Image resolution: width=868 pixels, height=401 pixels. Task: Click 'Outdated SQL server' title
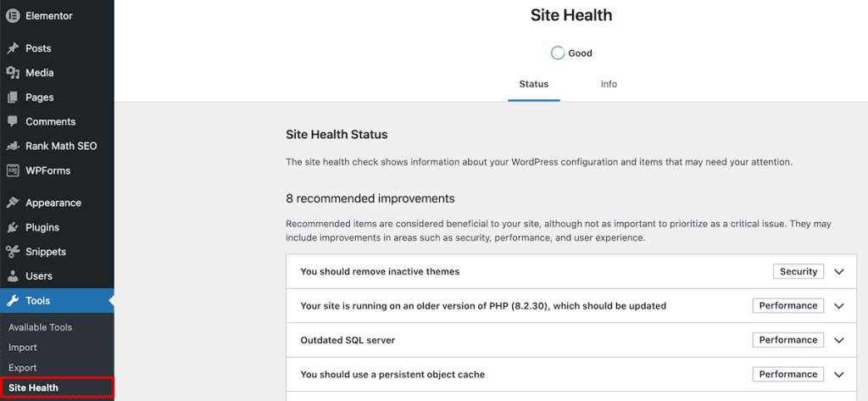coord(348,341)
